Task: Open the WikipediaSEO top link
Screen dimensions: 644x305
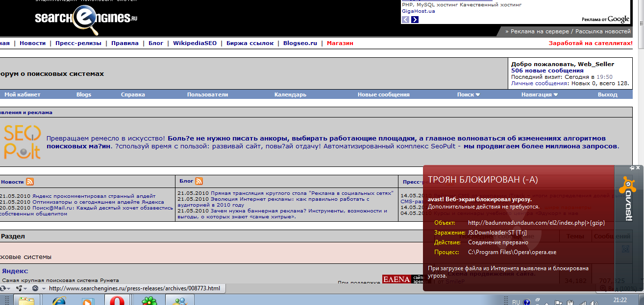Action: tap(195, 43)
